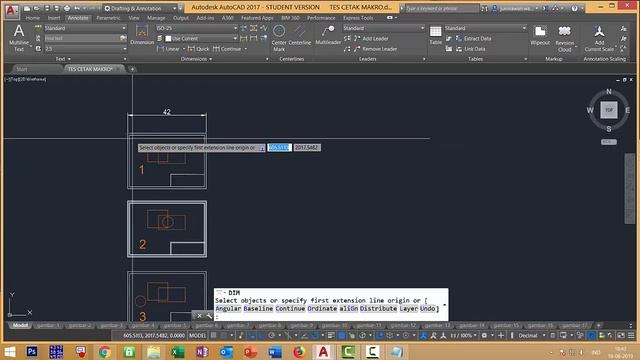
Task: Toggle MODEL space button in status bar
Action: [x=197, y=336]
